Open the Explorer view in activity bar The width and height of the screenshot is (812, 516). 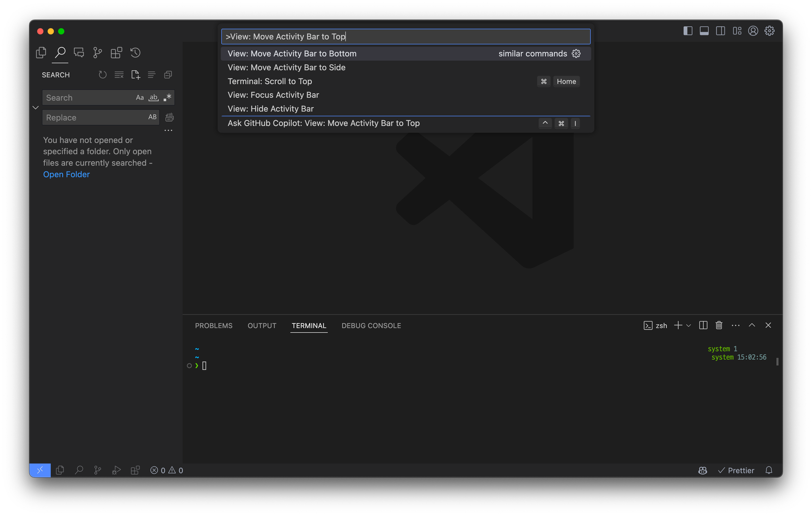[x=41, y=53]
